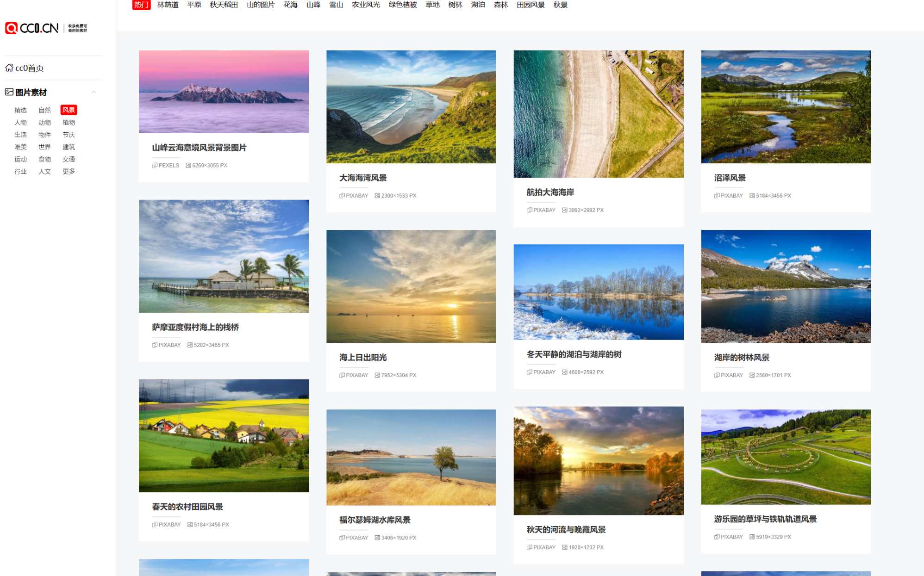
Task: Open the 沼泽风景 title link
Action: click(730, 178)
